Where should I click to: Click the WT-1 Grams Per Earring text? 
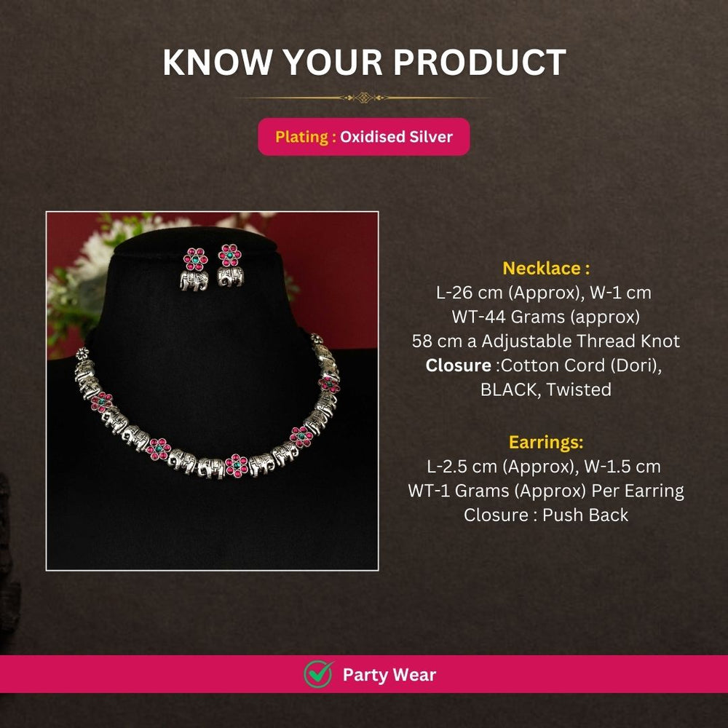click(x=546, y=491)
